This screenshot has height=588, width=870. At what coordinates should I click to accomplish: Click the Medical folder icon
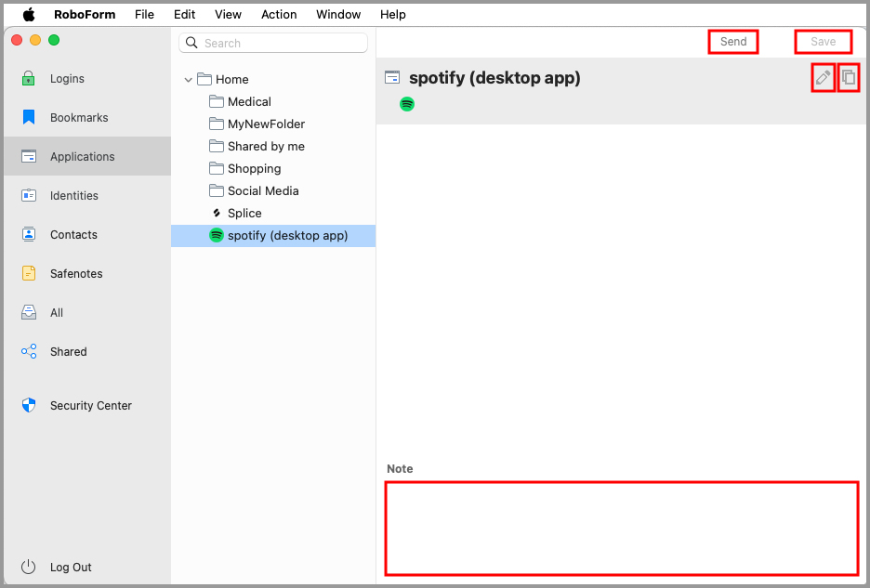217,101
